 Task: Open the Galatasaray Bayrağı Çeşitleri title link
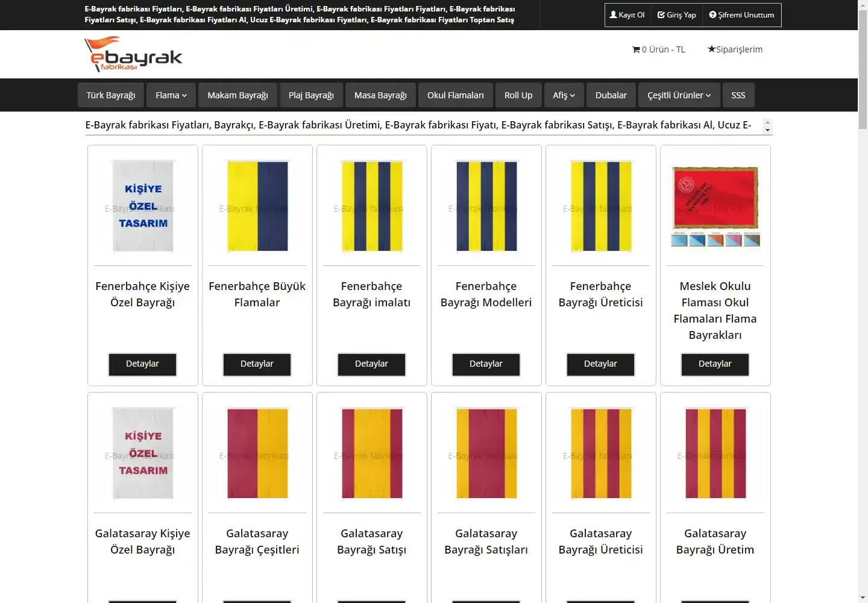257,541
